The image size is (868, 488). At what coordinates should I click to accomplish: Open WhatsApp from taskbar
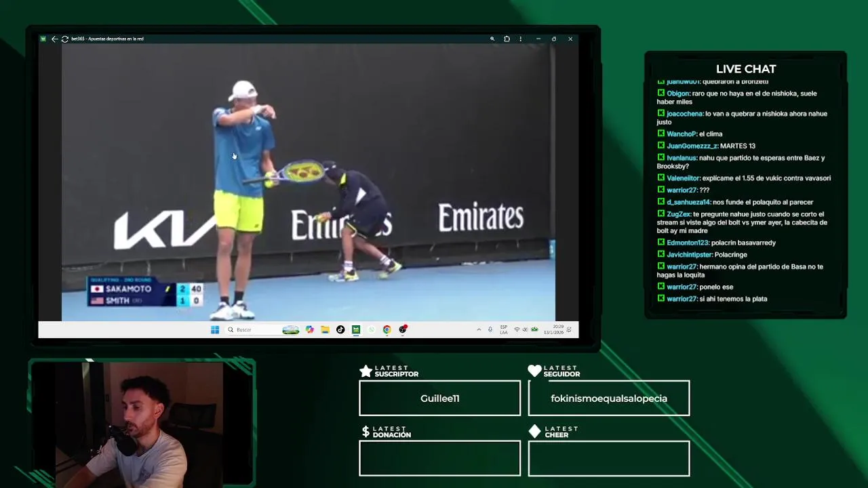pos(371,329)
